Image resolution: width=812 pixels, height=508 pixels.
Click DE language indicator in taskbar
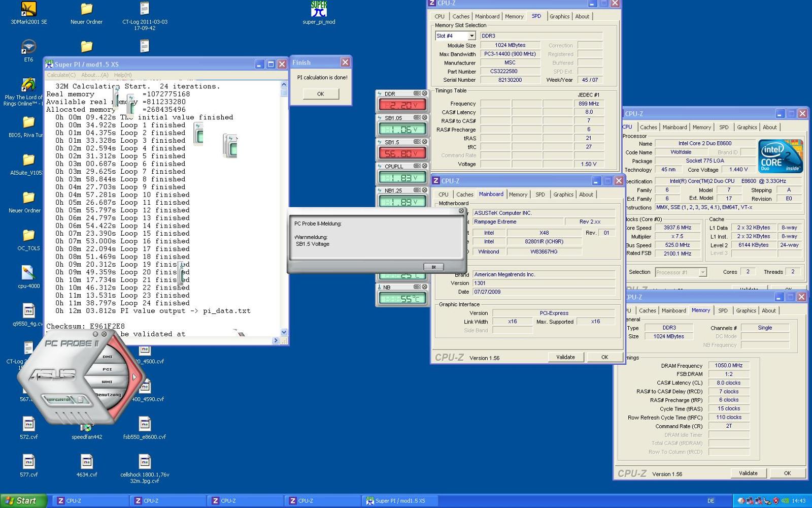pyautogui.click(x=710, y=501)
